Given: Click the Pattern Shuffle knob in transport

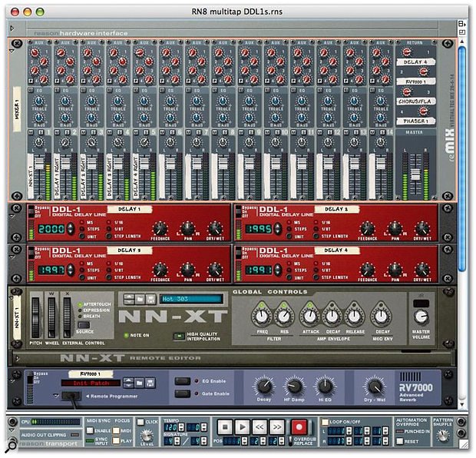Looking at the screenshot, I should pos(443,436).
